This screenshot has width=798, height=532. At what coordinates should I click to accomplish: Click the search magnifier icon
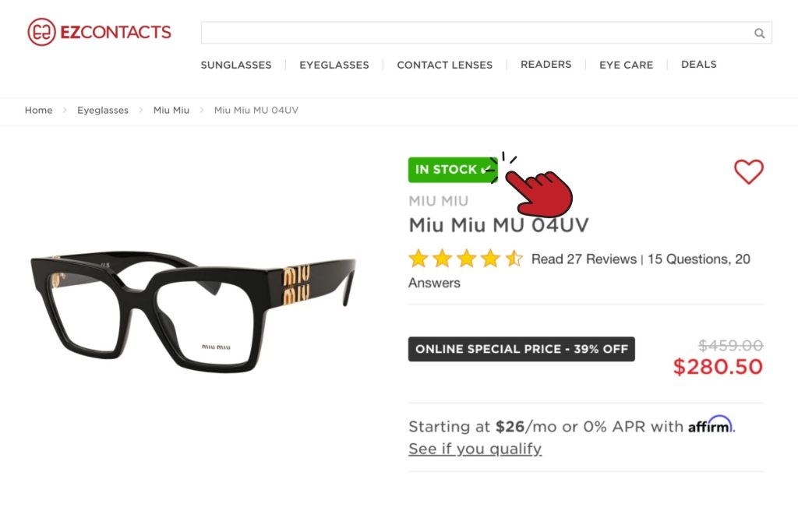759,33
